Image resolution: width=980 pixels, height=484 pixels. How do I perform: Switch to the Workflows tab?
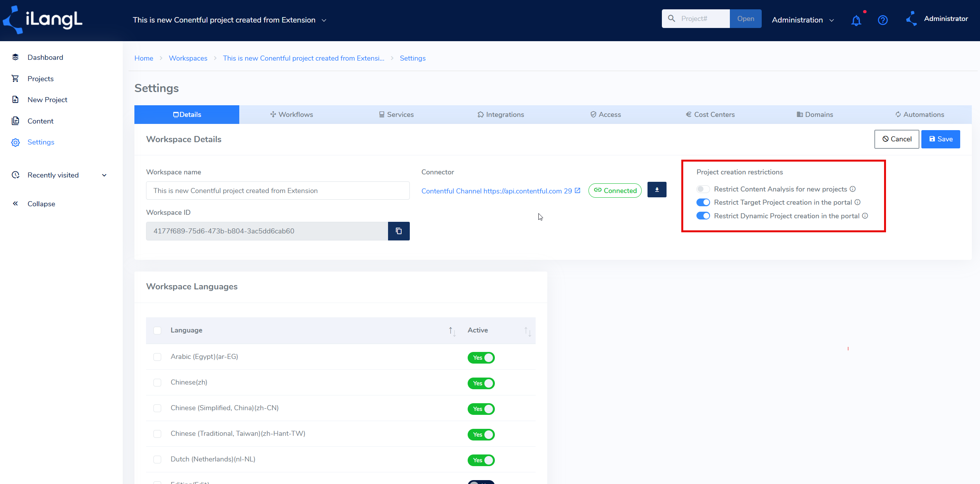pyautogui.click(x=291, y=115)
